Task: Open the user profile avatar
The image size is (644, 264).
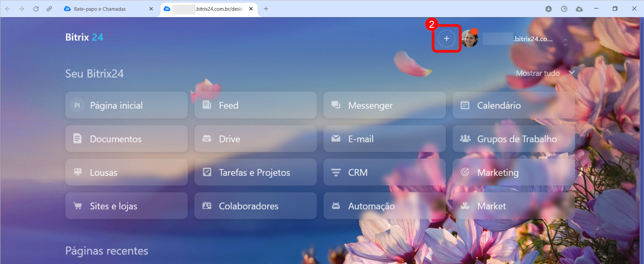Action: (x=469, y=38)
